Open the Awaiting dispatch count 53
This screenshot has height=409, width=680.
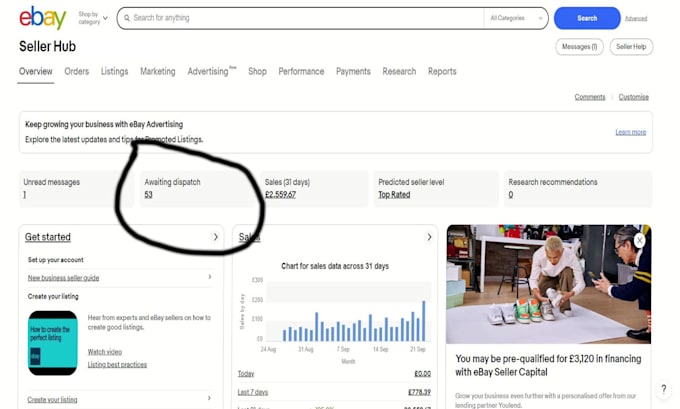148,195
